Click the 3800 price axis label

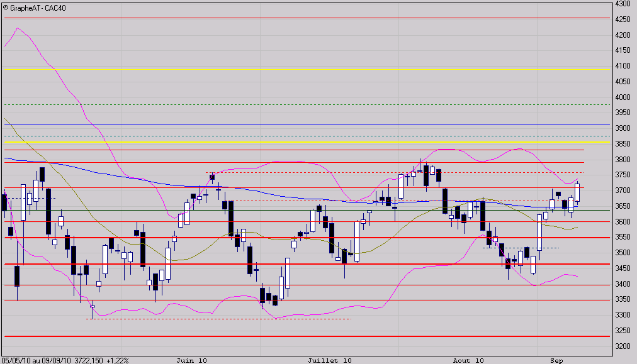623,160
